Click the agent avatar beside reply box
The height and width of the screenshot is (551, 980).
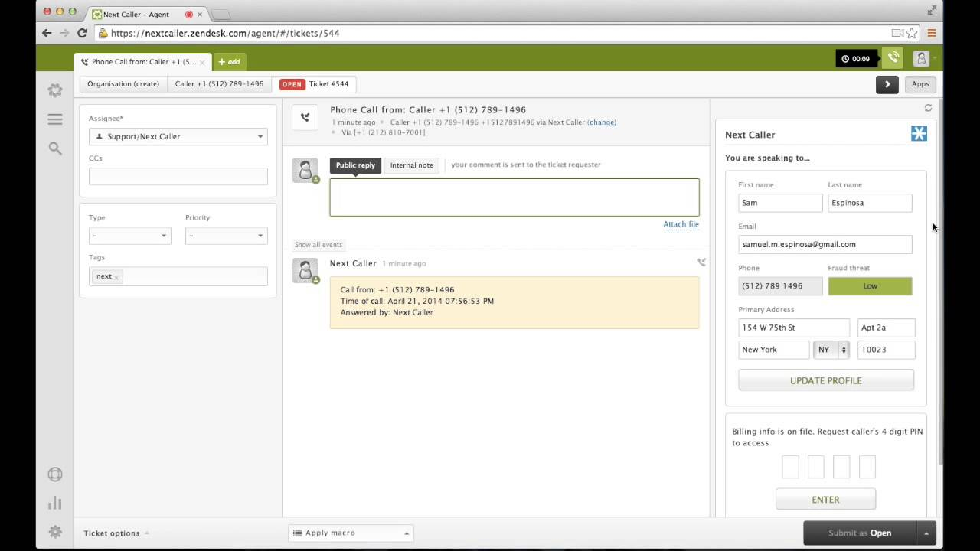[x=305, y=170]
